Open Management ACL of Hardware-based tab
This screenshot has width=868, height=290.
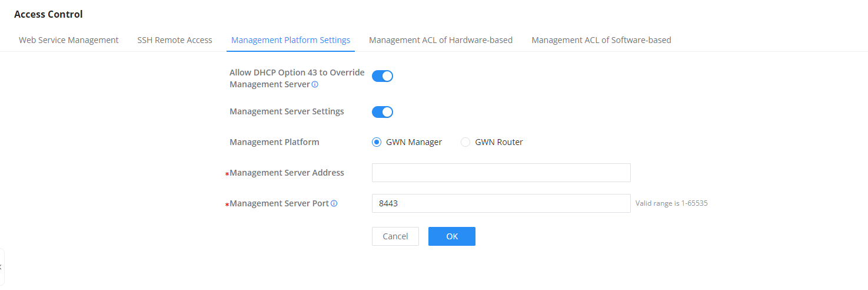[441, 40]
